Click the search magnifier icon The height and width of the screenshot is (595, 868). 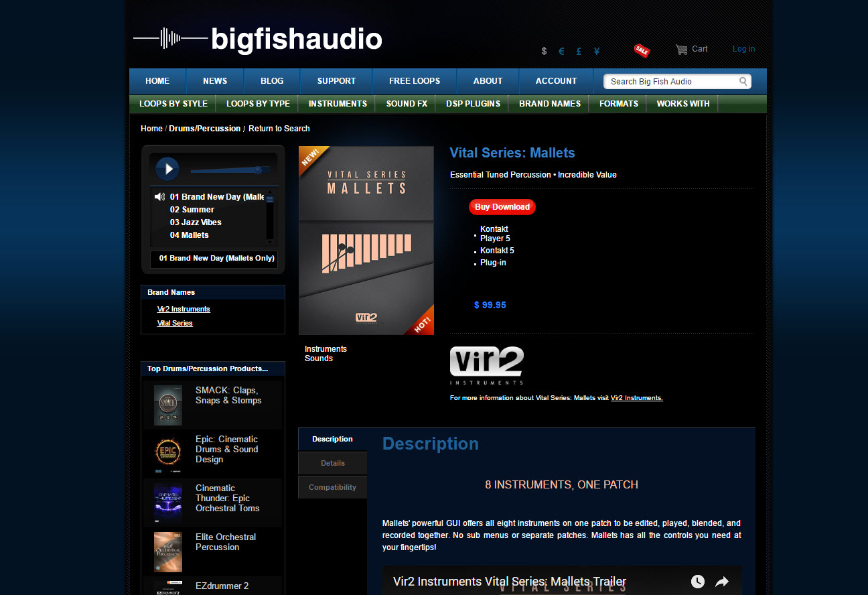tap(743, 81)
